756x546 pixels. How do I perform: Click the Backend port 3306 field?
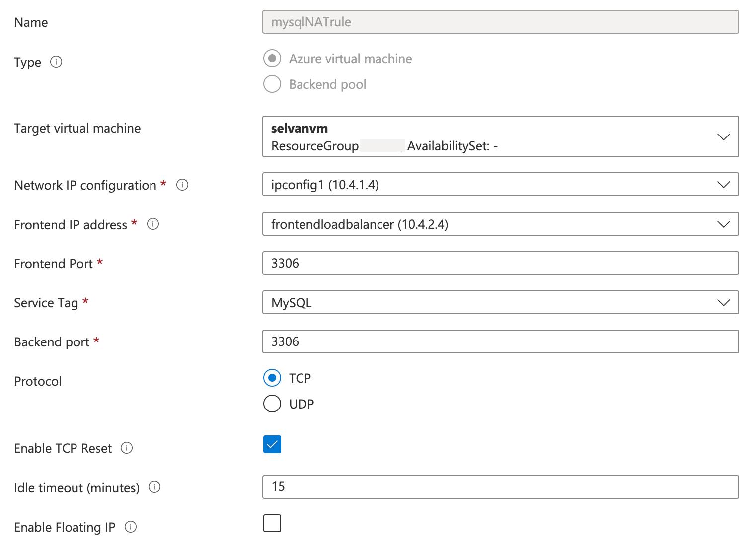501,341
